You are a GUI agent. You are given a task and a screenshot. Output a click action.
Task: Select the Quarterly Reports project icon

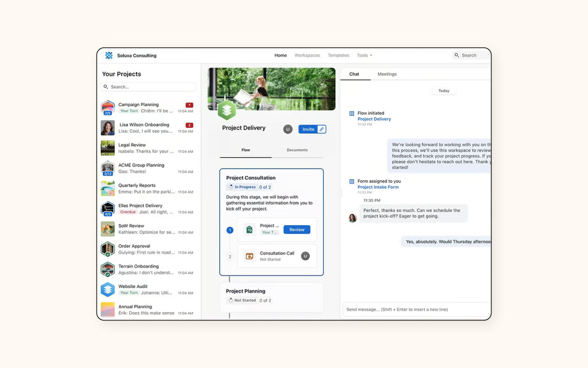coord(108,188)
